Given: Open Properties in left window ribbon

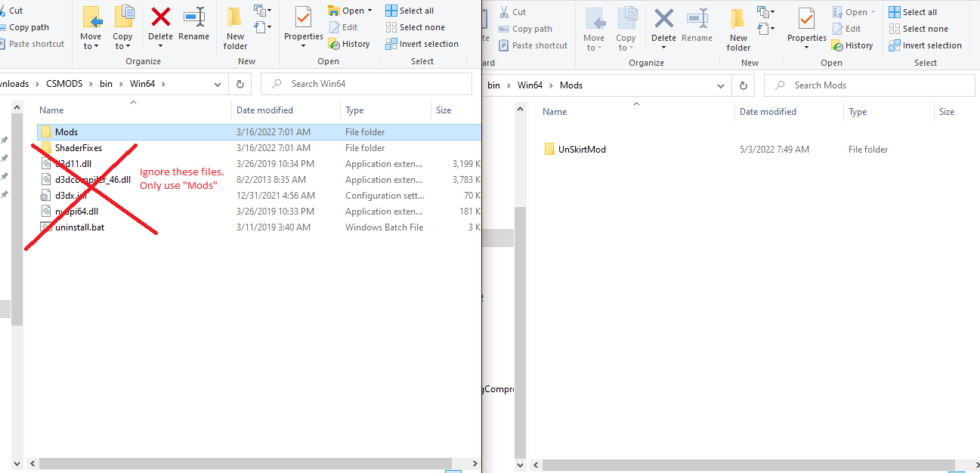Looking at the screenshot, I should (x=303, y=27).
